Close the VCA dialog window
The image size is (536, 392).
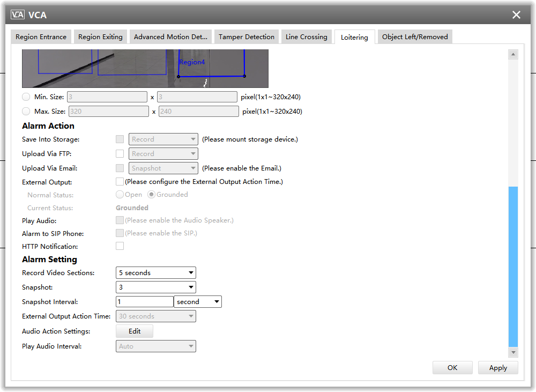[x=516, y=15]
